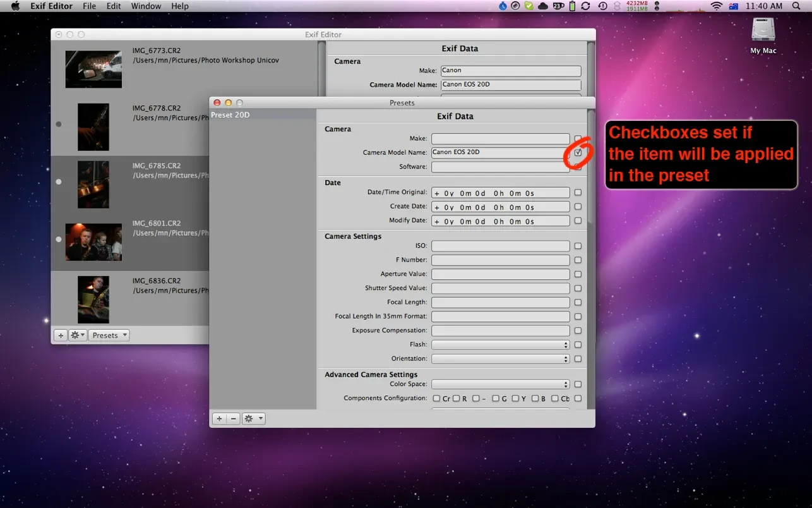Open the Flash dropdown
Screen dimensions: 812x508
(x=500, y=345)
